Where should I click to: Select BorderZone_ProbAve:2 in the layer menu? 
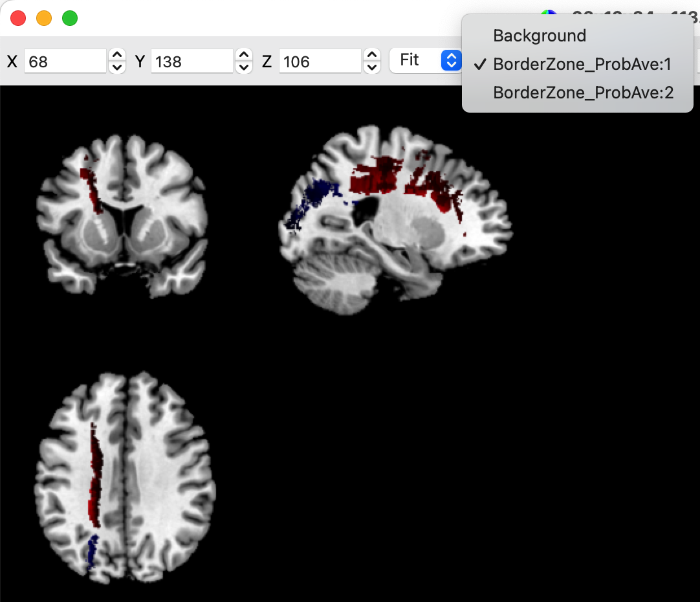pos(583,93)
